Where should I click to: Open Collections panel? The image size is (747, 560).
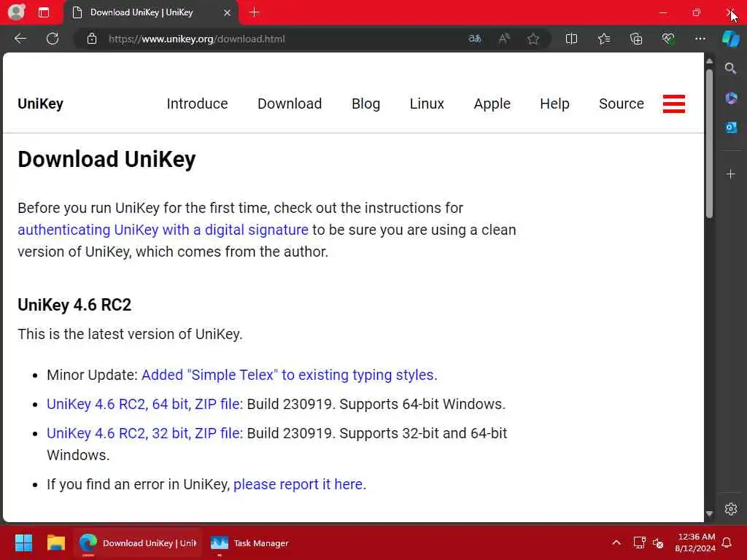636,39
